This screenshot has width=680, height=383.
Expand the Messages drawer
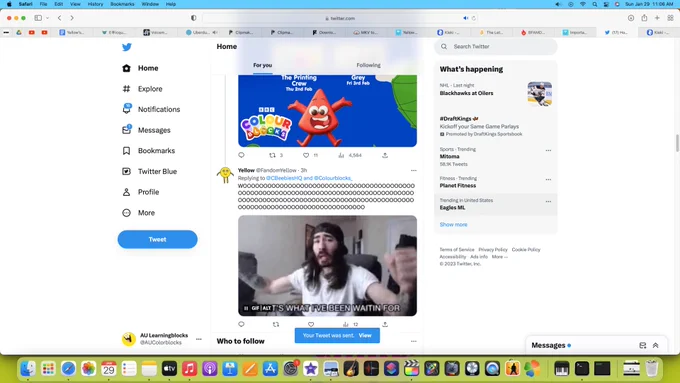pyautogui.click(x=655, y=345)
